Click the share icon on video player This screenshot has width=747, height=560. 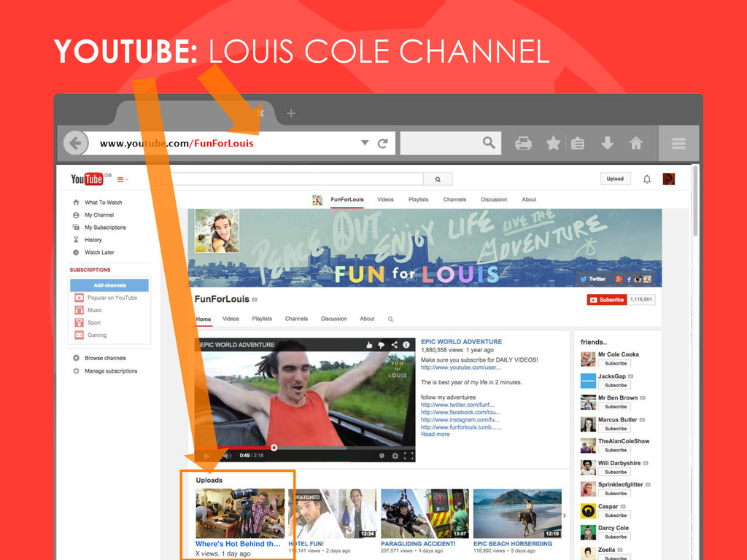tap(394, 345)
